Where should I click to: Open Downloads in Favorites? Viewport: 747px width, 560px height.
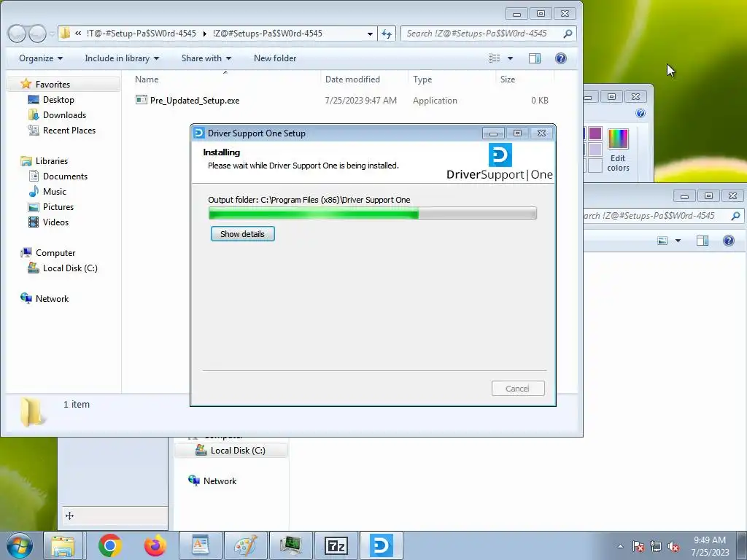[x=64, y=114]
